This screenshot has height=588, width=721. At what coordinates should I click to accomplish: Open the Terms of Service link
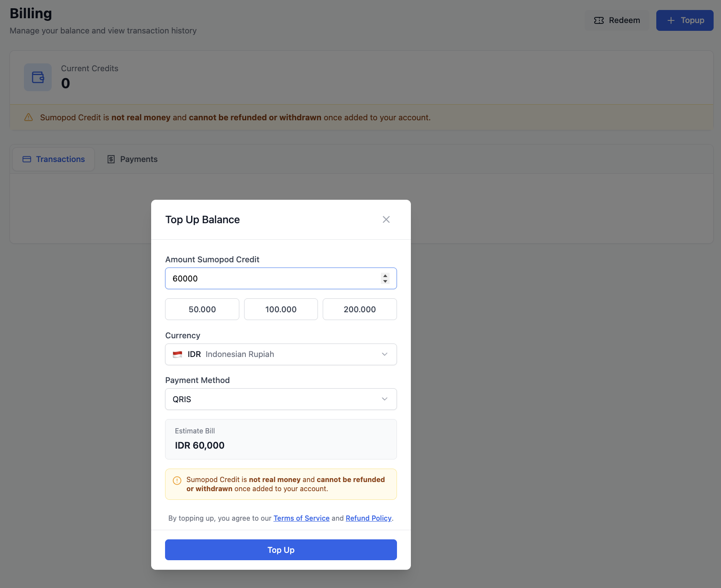[x=301, y=518]
